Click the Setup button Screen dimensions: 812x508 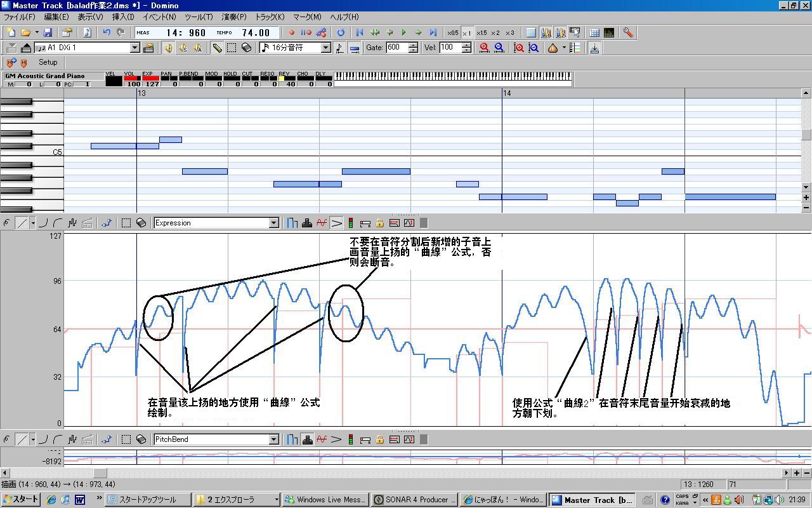pos(48,62)
